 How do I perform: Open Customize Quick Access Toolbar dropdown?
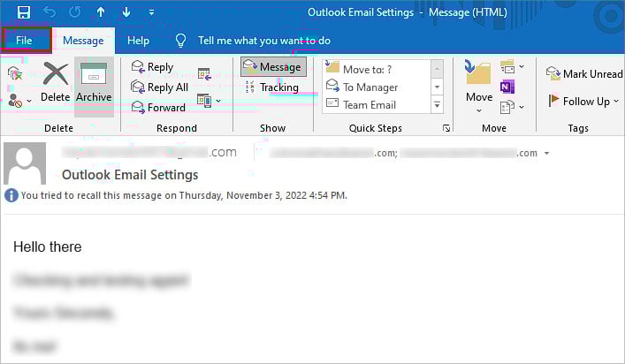[151, 12]
